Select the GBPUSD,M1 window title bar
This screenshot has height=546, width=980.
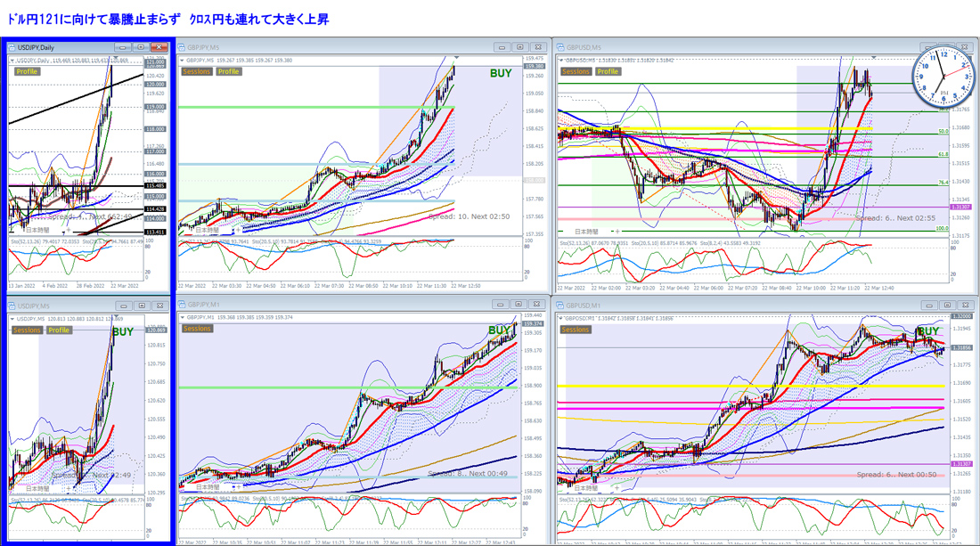click(x=765, y=306)
